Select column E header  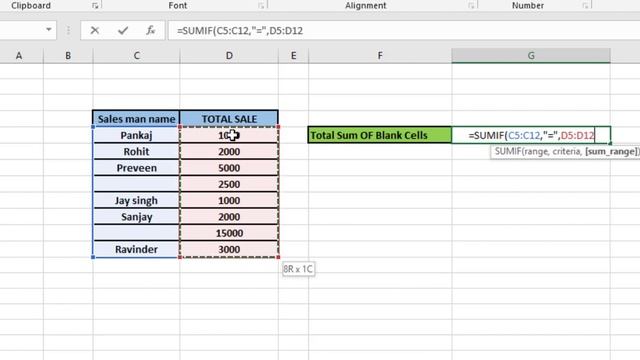[293, 56]
